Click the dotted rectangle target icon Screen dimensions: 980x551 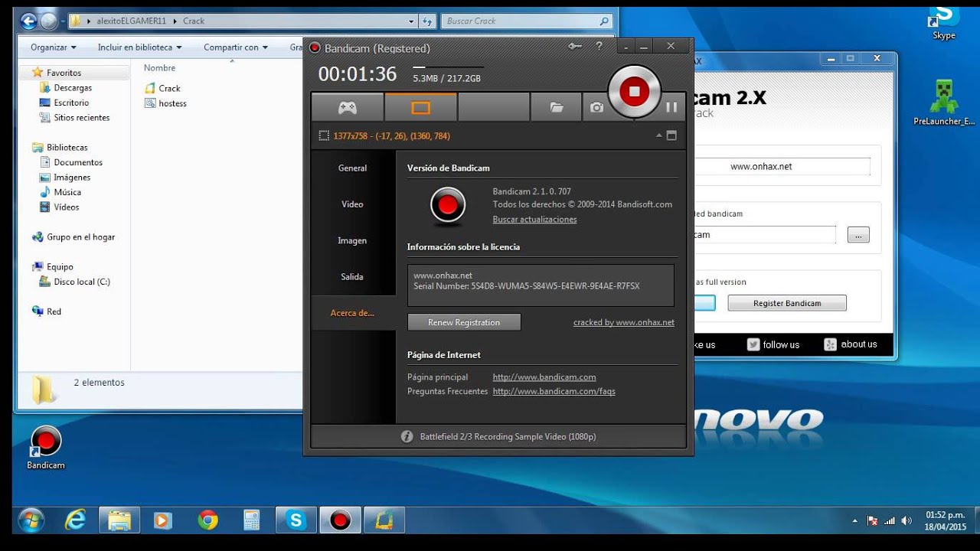[x=324, y=135]
